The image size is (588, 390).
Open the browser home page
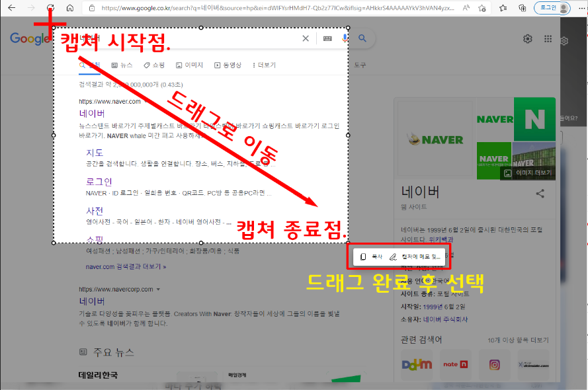[x=69, y=8]
